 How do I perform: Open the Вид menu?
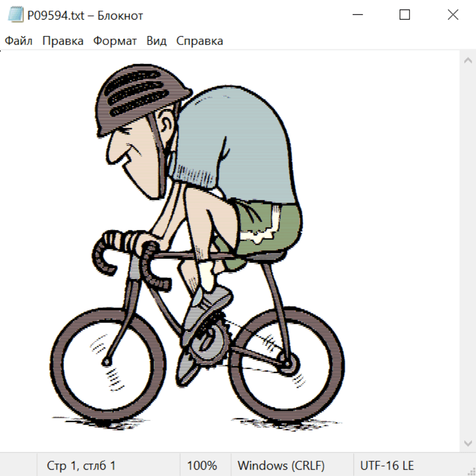156,41
